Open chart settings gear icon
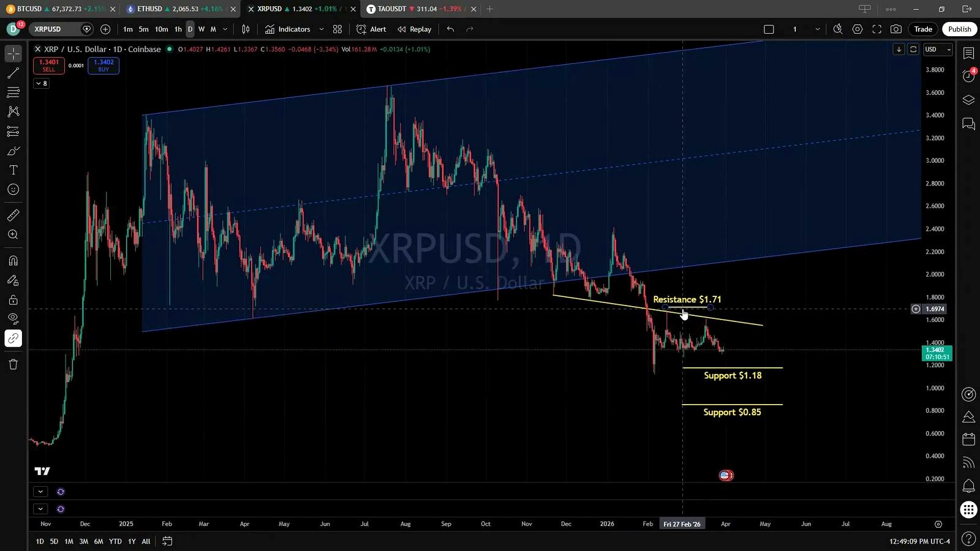980x551 pixels. point(858,29)
